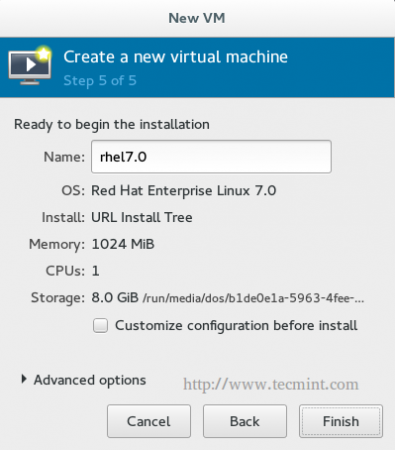The height and width of the screenshot is (450, 395).
Task: Click the Cancel button
Action: coord(149,421)
